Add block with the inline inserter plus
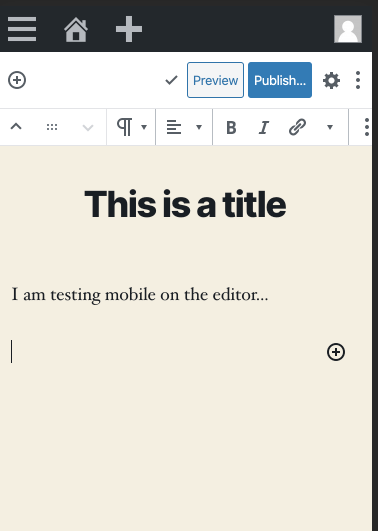The width and height of the screenshot is (378, 531). (336, 352)
